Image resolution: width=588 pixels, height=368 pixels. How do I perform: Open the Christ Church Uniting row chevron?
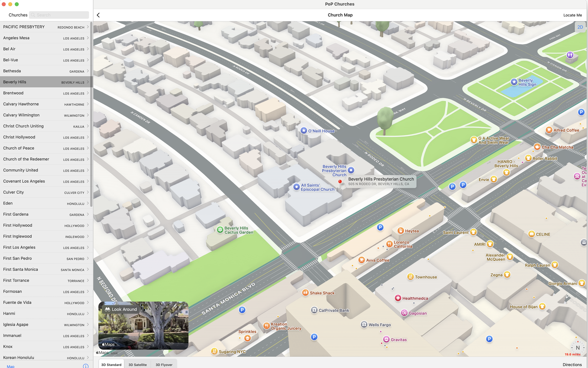click(x=88, y=126)
